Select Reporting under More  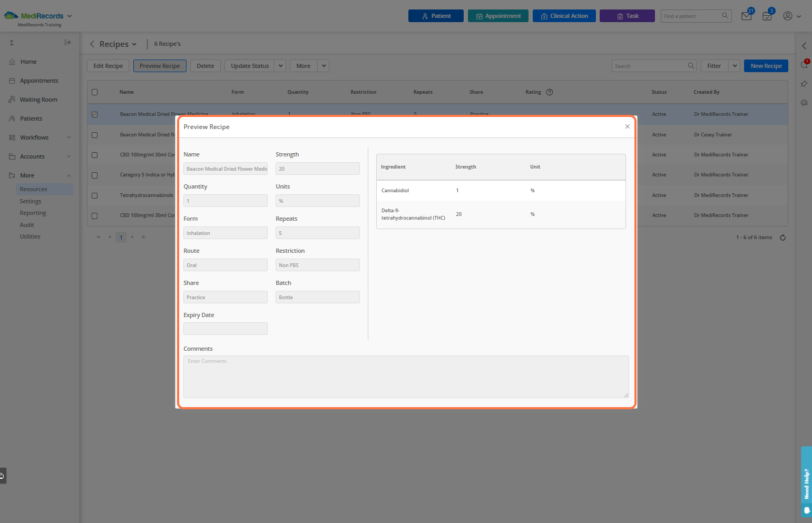click(x=33, y=213)
